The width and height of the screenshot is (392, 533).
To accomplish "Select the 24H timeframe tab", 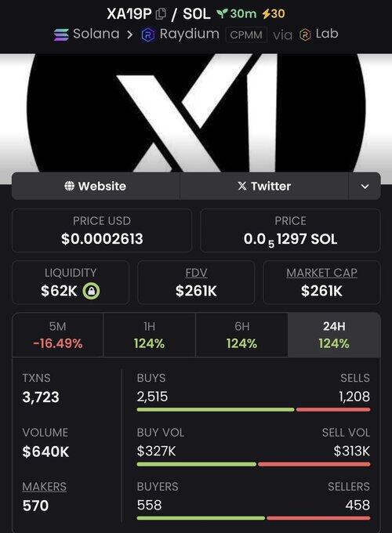I will tap(334, 335).
